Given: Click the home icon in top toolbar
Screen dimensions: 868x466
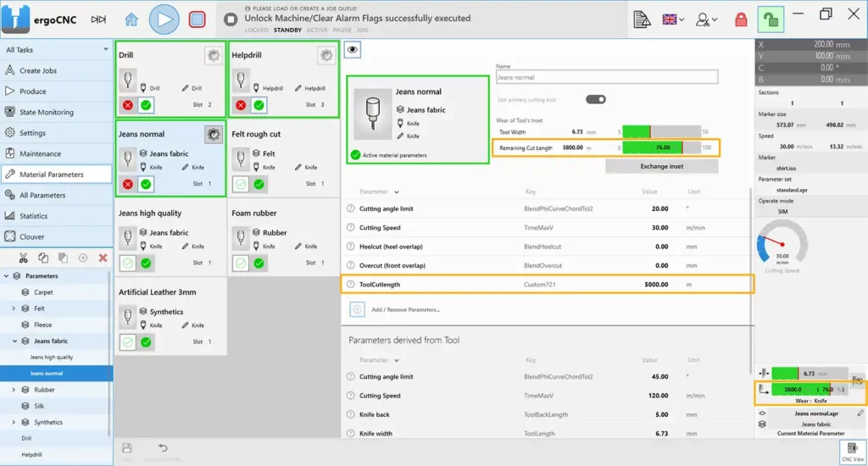Looking at the screenshot, I should (131, 19).
